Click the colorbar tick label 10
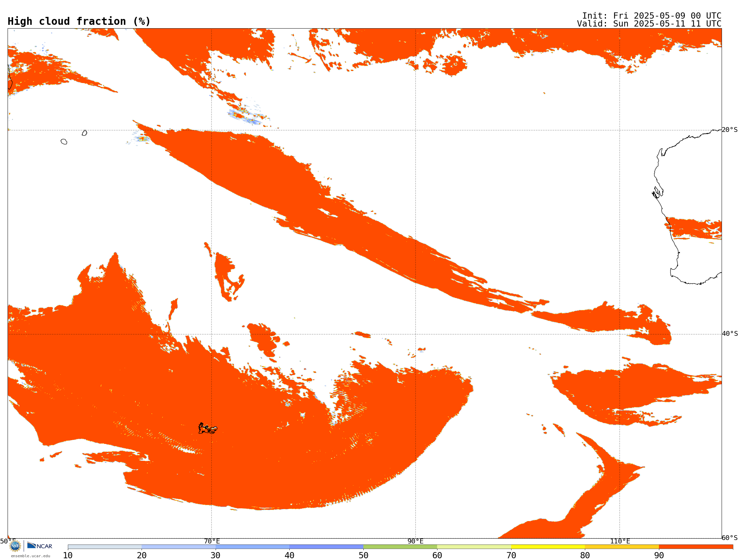Image resolution: width=744 pixels, height=560 pixels. (x=68, y=556)
